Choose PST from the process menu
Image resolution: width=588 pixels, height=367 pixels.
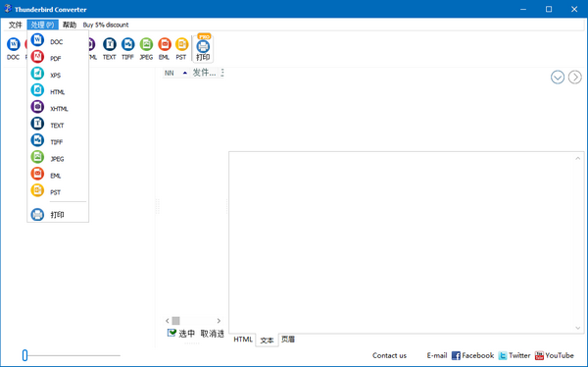pyautogui.click(x=58, y=190)
